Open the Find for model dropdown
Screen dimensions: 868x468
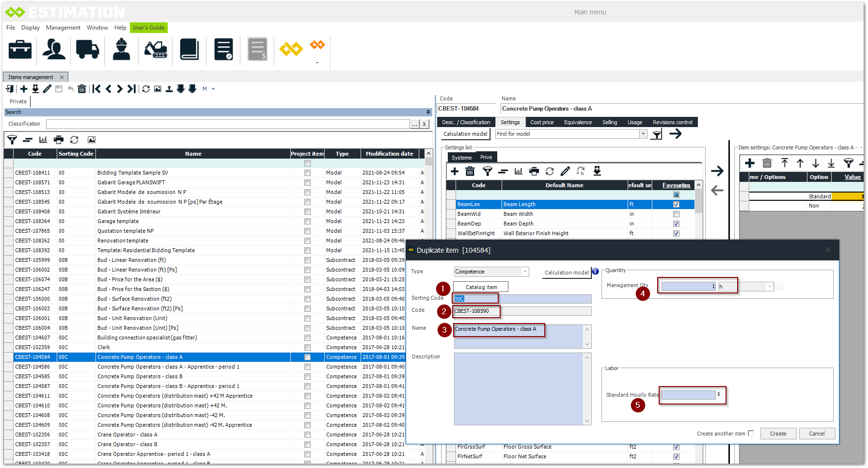(x=643, y=134)
